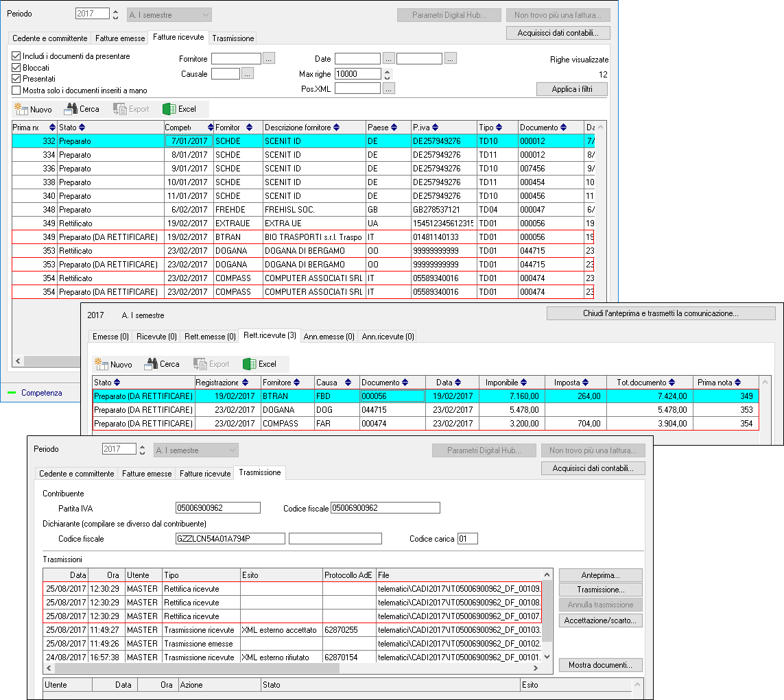The width and height of the screenshot is (784, 700).
Task: Click Pos.XML lookup ellipsis button
Action: point(388,88)
